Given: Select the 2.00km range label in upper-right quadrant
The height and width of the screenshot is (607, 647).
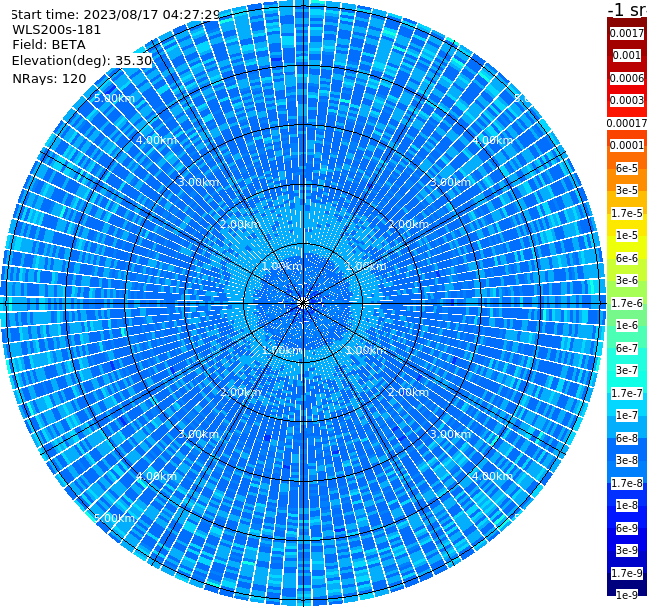Looking at the screenshot, I should pos(409,224).
